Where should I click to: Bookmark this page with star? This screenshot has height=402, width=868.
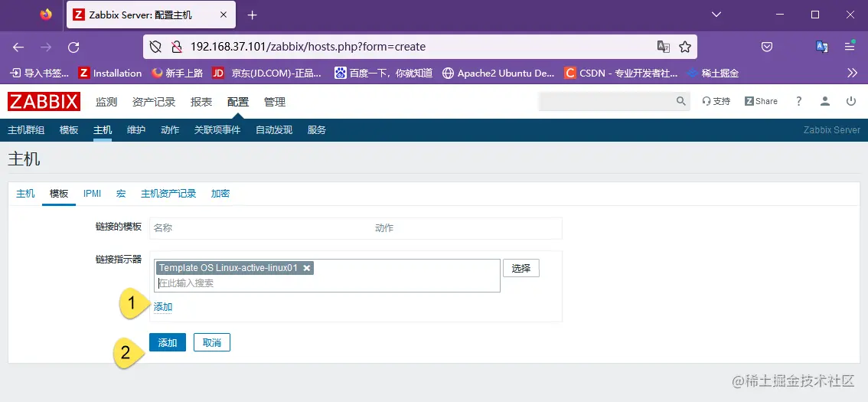(x=685, y=47)
